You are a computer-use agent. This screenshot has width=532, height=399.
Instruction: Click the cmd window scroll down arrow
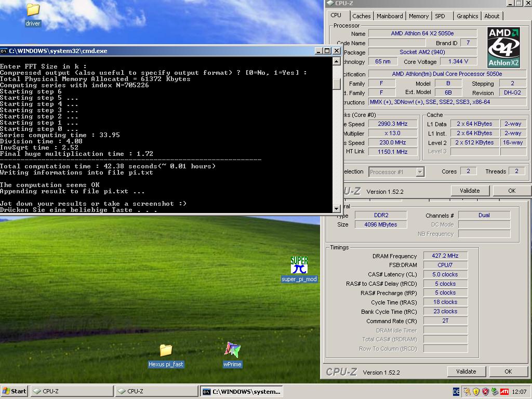336,209
